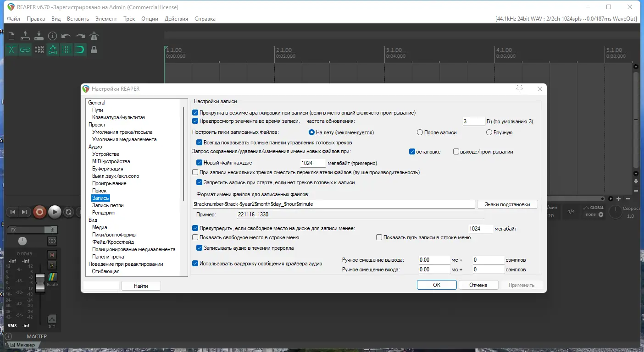The image size is (644, 352).
Task: Go to project end transport button
Action: tap(24, 212)
